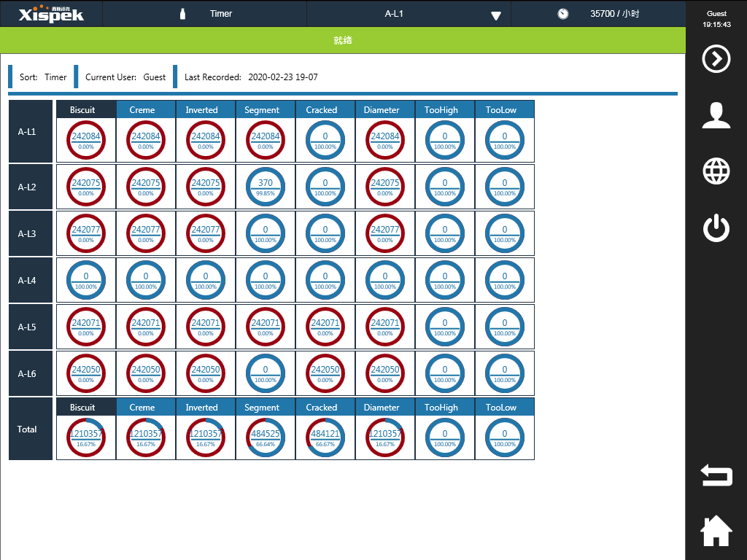Click the speed gauge clock icon

562,14
